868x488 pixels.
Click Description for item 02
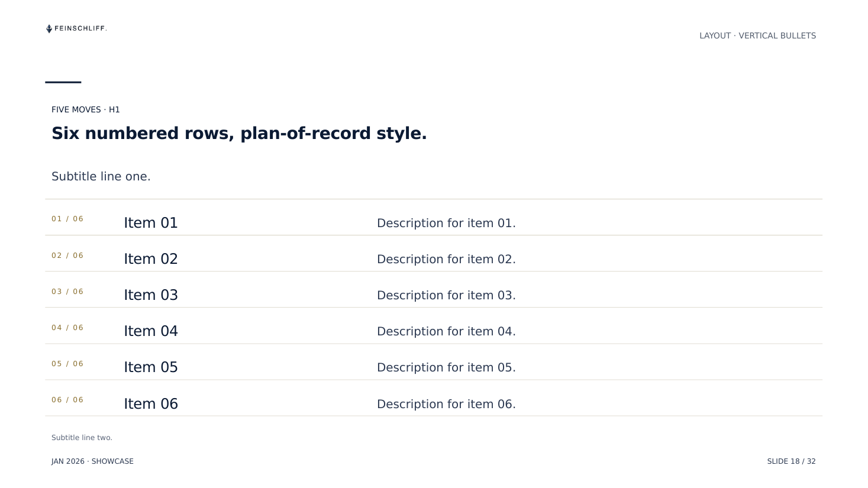(446, 259)
